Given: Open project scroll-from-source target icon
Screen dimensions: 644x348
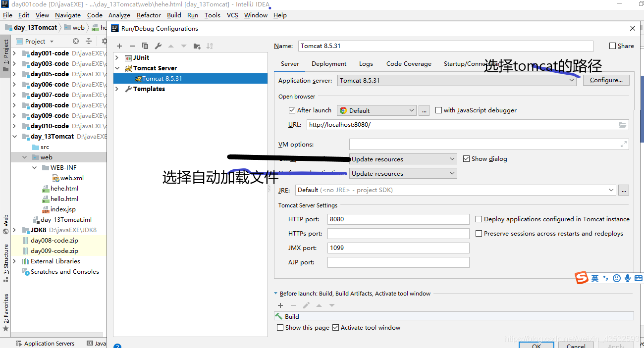Looking at the screenshot, I should (76, 42).
